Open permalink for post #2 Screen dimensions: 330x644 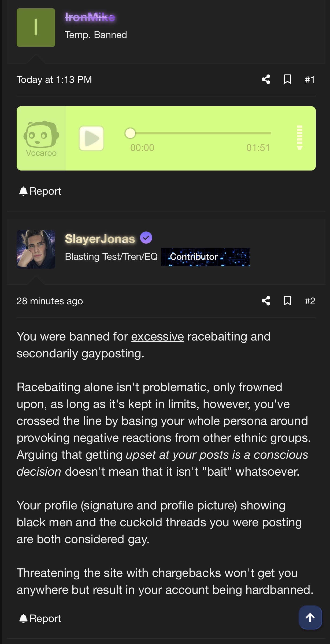point(310,301)
